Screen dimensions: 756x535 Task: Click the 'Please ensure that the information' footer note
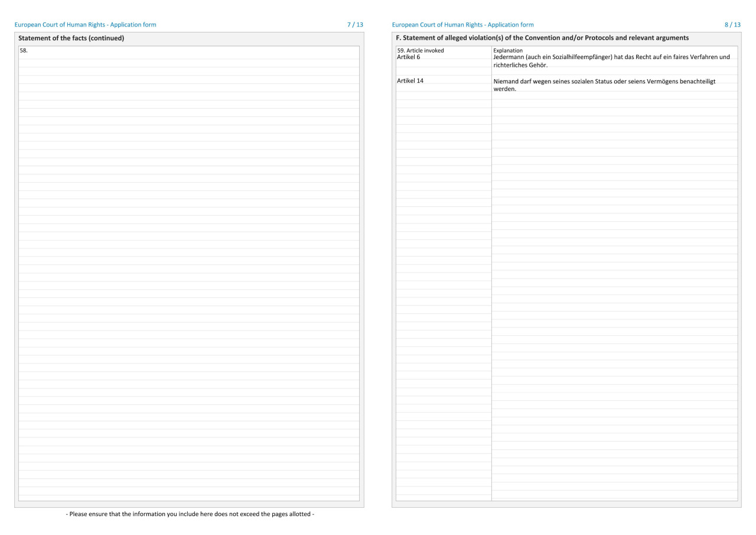pos(190,514)
